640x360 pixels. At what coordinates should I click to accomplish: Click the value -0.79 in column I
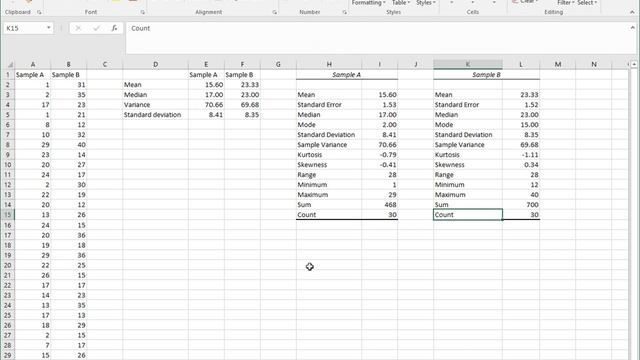[380, 155]
